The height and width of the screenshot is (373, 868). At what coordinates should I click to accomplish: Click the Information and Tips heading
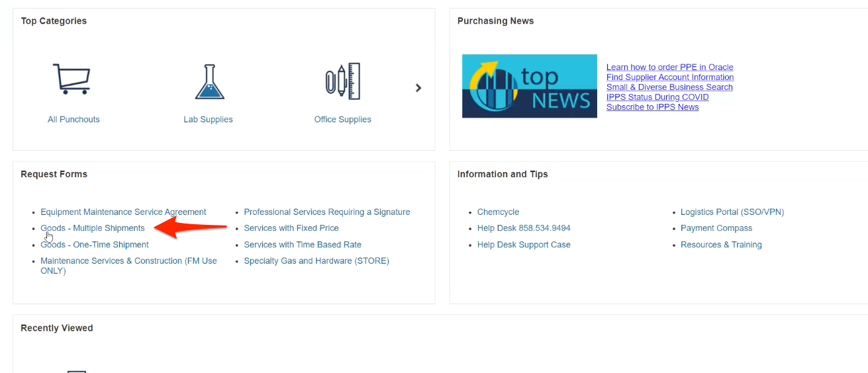(x=503, y=175)
